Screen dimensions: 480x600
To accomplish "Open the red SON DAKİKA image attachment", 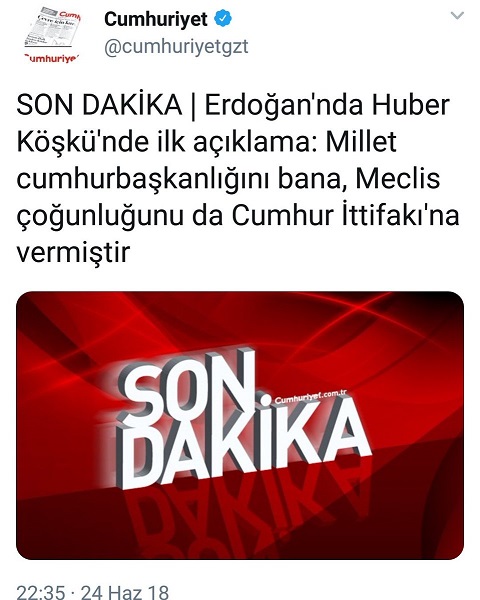I will click(x=240, y=426).
